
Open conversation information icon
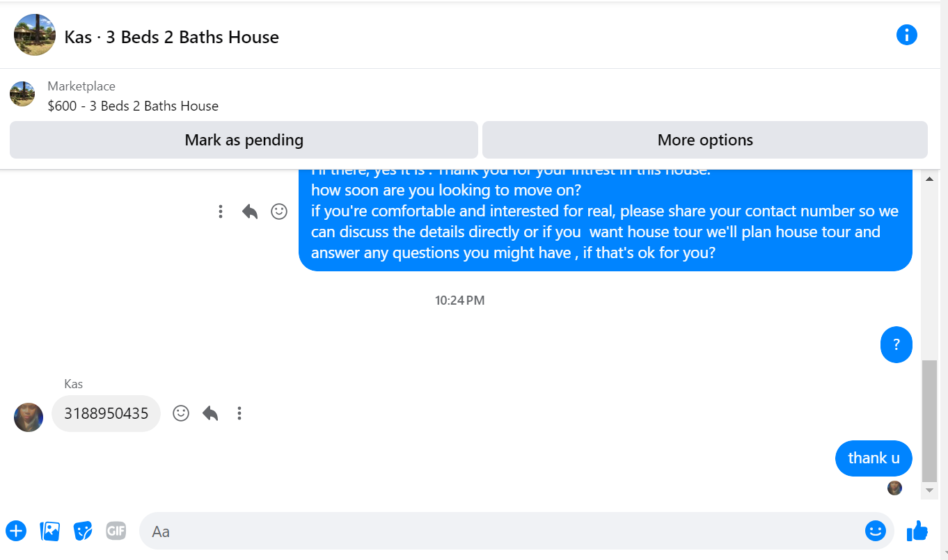tap(906, 35)
